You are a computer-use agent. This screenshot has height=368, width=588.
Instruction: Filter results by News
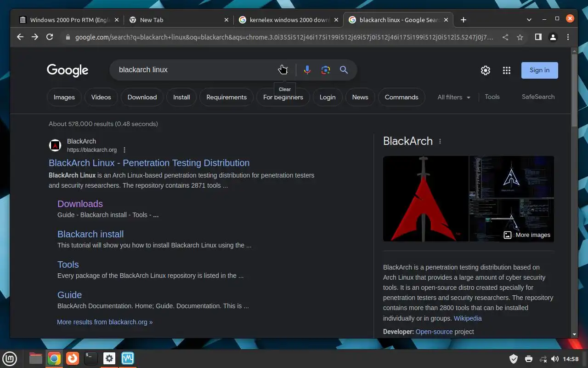point(360,97)
